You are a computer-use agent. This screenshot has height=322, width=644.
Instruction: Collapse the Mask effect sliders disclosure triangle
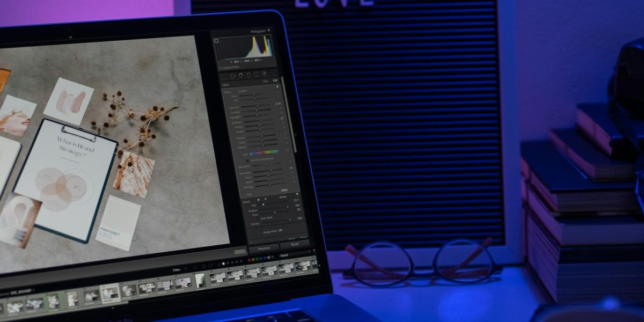pyautogui.click(x=277, y=86)
